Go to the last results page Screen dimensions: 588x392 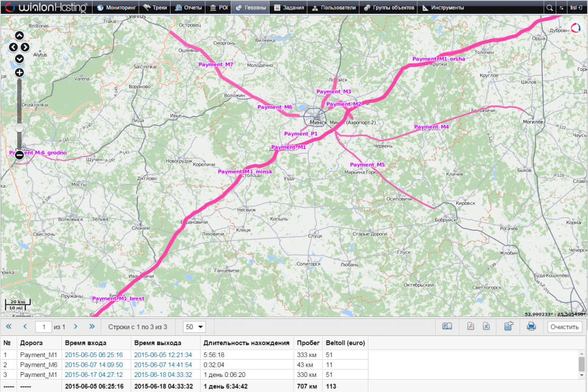tap(91, 326)
